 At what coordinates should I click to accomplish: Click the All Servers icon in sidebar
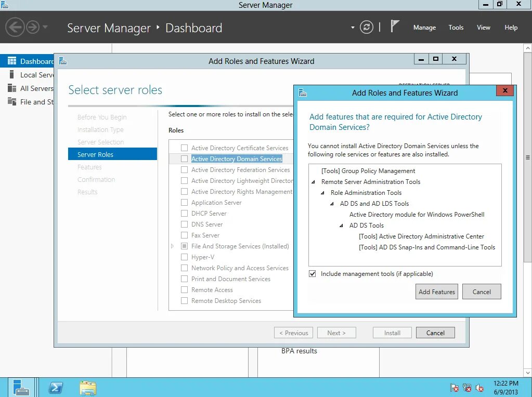pyautogui.click(x=12, y=88)
